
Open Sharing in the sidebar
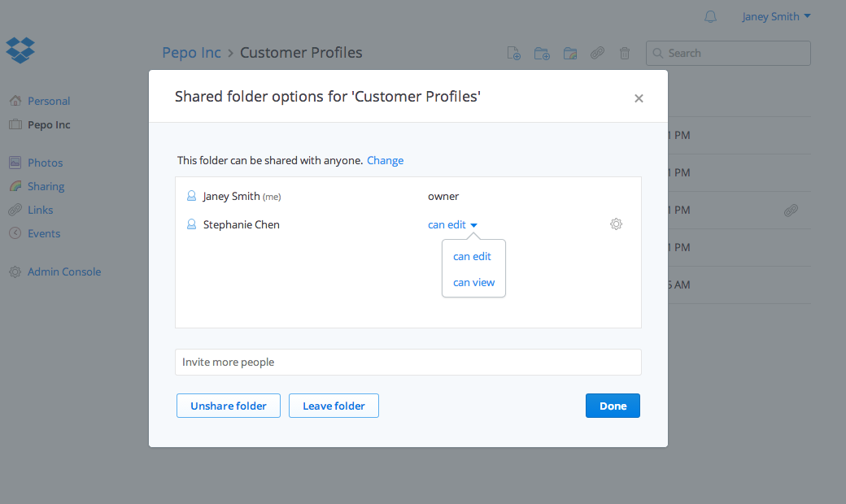46,186
